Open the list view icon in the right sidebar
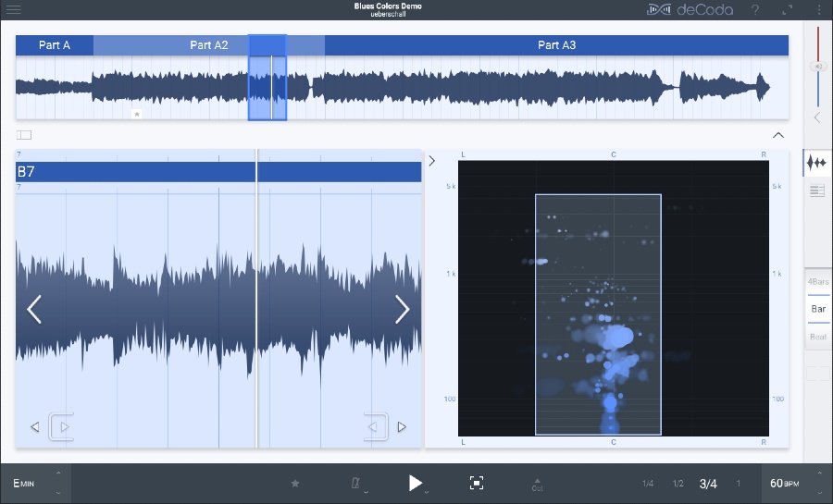The height and width of the screenshot is (504, 833). (816, 191)
